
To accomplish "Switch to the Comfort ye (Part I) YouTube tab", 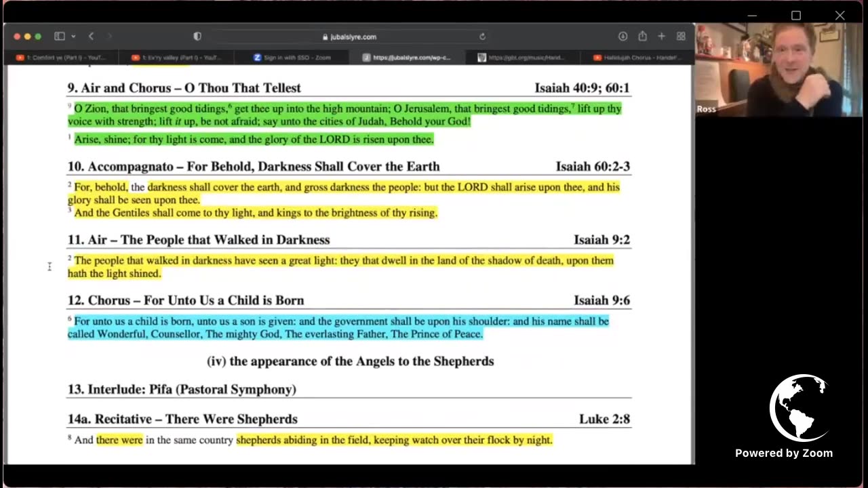I will click(x=62, y=58).
